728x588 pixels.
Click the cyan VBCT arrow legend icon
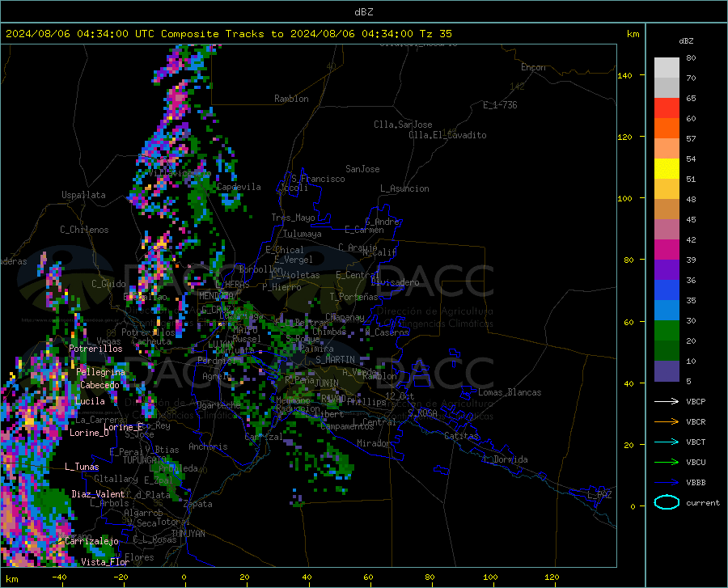point(667,442)
